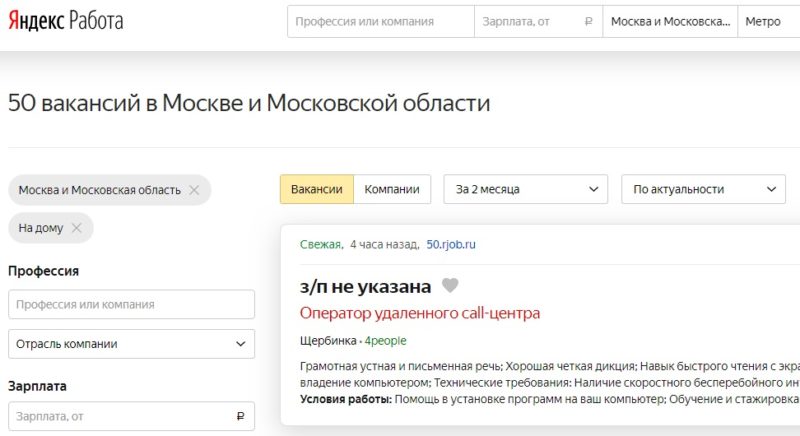Viewport: 800px width, 436px height.
Task: Add the vacancy to favorites with the heart
Action: click(x=450, y=286)
